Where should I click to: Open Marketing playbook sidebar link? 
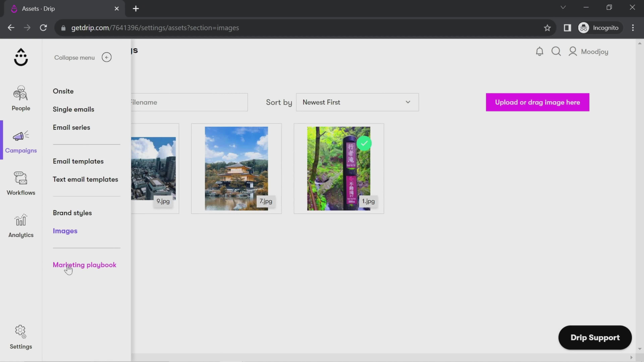point(85,264)
